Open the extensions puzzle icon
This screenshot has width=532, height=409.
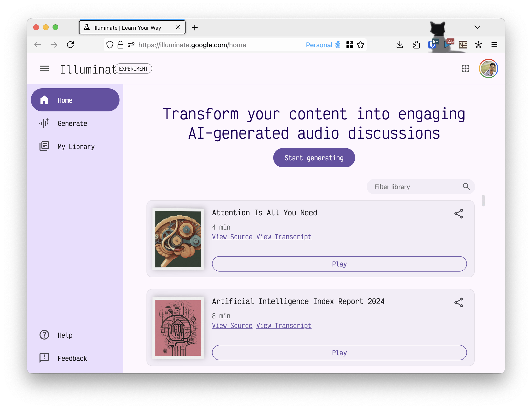click(416, 45)
